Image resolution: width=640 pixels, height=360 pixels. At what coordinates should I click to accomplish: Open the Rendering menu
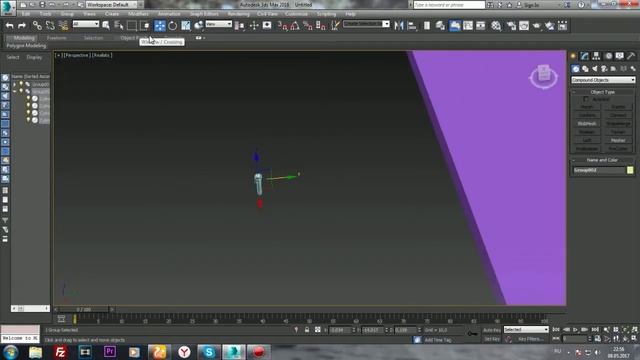[x=238, y=14]
